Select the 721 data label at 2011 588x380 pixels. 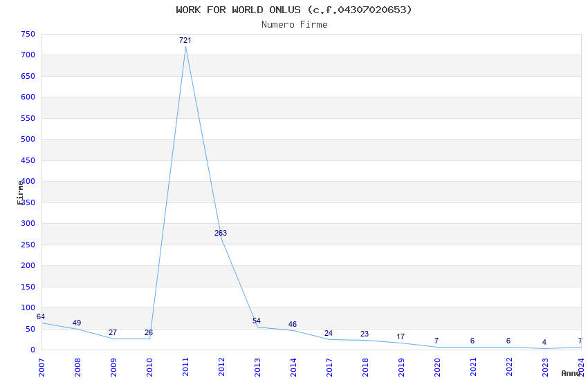click(x=185, y=40)
